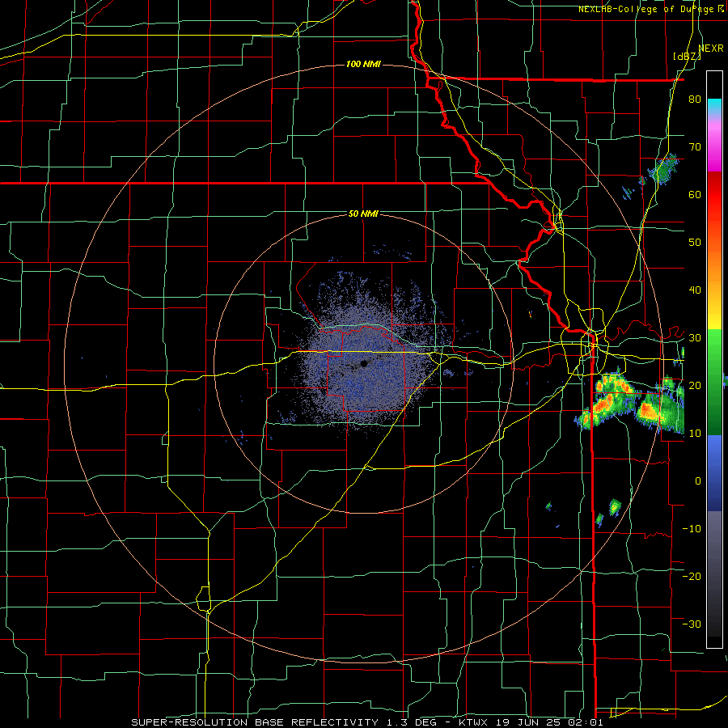Click the green band of the color scale

(714, 382)
